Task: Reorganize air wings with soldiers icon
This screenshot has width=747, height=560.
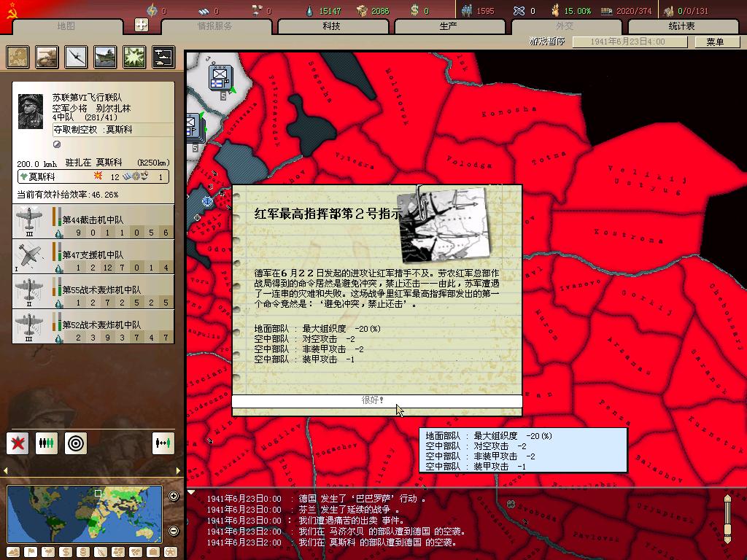Action: [47, 443]
